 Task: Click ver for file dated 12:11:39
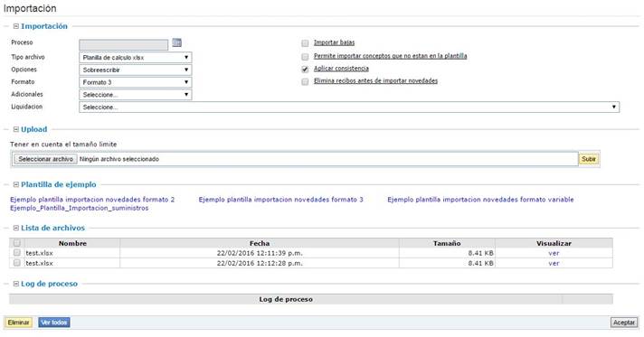(554, 253)
